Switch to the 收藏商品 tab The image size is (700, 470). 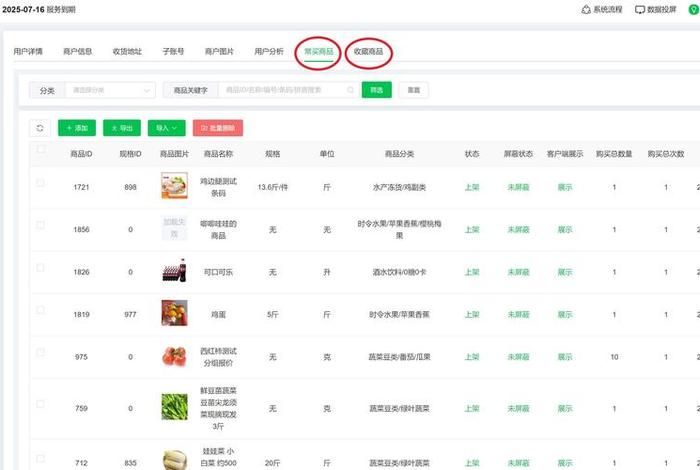tap(368, 51)
